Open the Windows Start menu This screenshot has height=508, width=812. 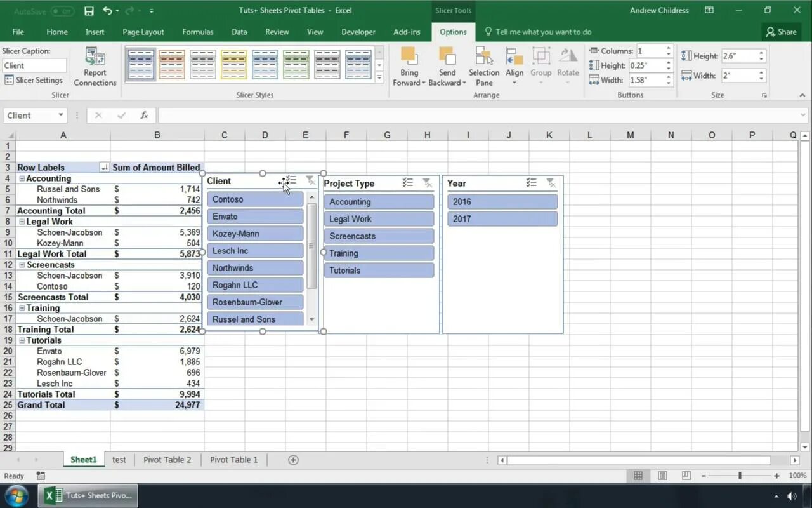(x=16, y=495)
